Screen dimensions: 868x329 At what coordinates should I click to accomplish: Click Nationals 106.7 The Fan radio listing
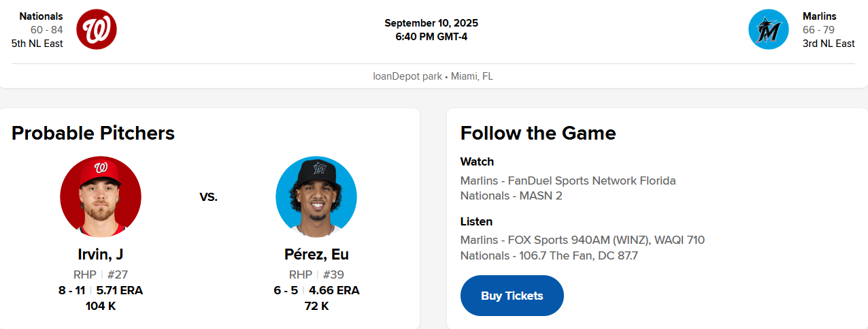click(x=549, y=255)
